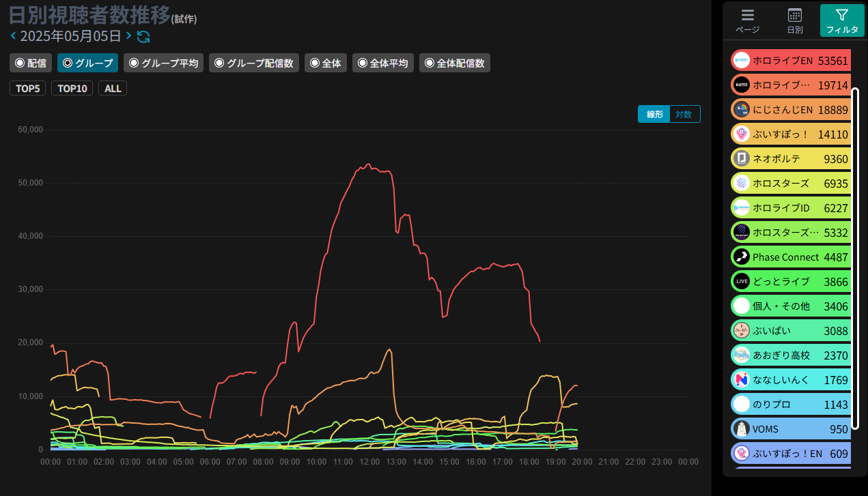
Task: Click the にじさんじEN logo icon
Action: (741, 110)
